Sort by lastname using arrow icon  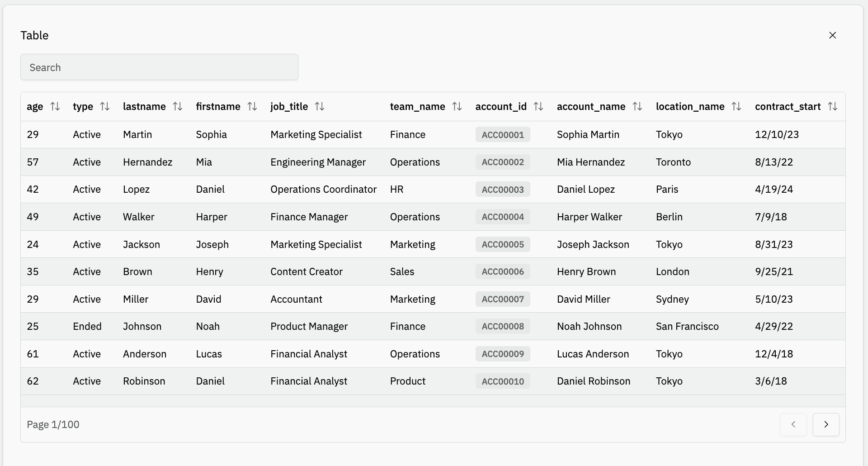[178, 106]
